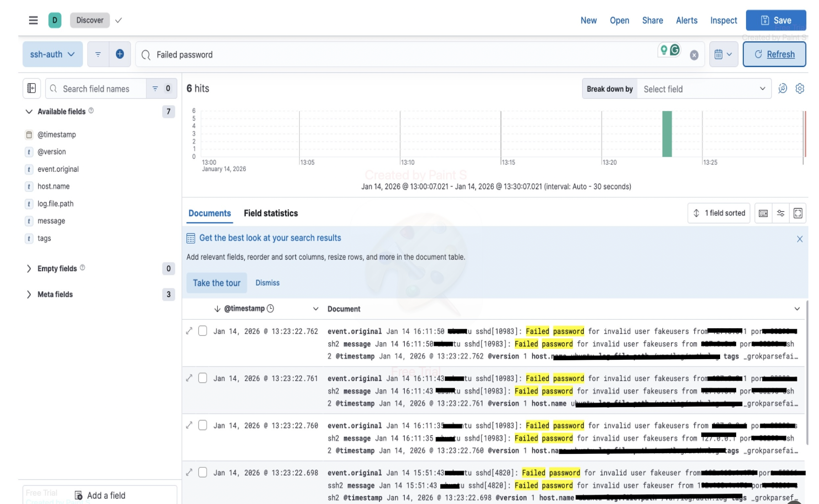Click New in the top menu

[x=588, y=21]
